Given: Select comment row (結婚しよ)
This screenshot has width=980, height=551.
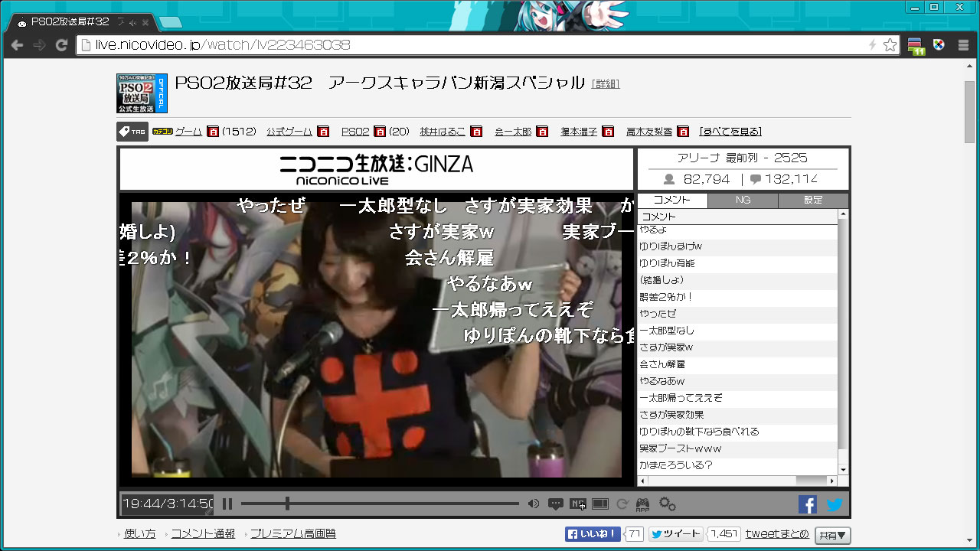Looking at the screenshot, I should click(737, 280).
